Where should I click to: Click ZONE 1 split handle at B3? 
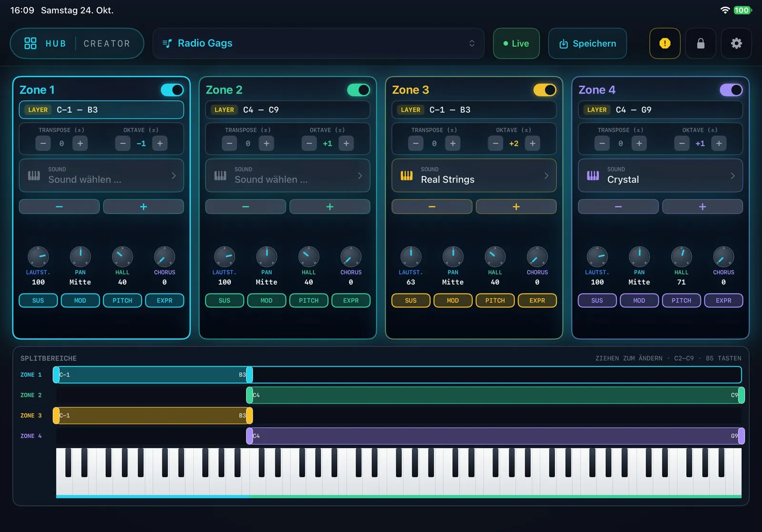(250, 375)
